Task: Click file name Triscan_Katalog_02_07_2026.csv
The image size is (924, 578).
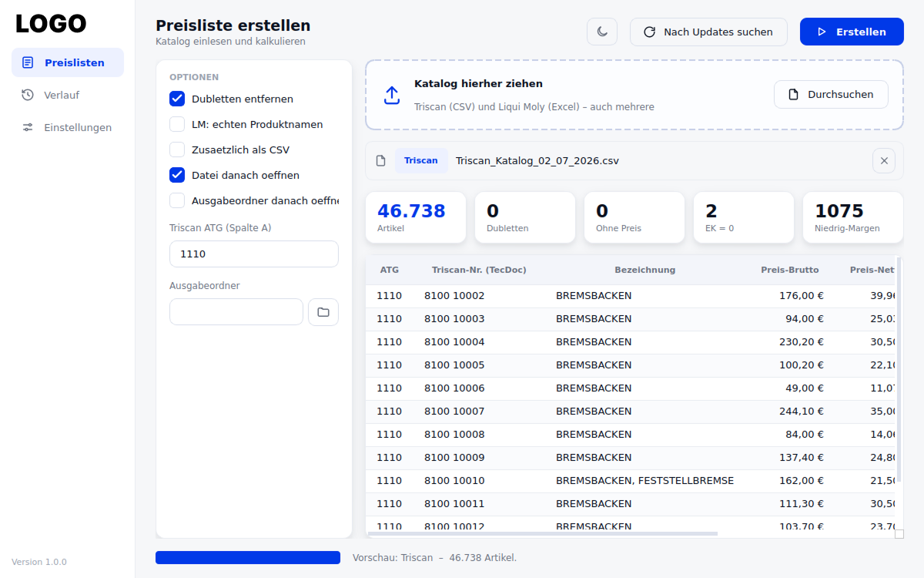Action: point(537,161)
